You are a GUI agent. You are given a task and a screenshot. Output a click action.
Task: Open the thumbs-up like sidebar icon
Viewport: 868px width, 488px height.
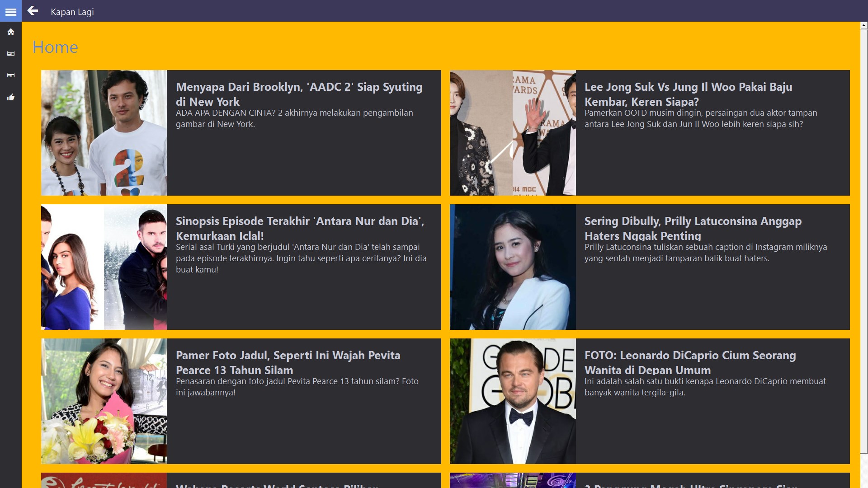tap(11, 97)
